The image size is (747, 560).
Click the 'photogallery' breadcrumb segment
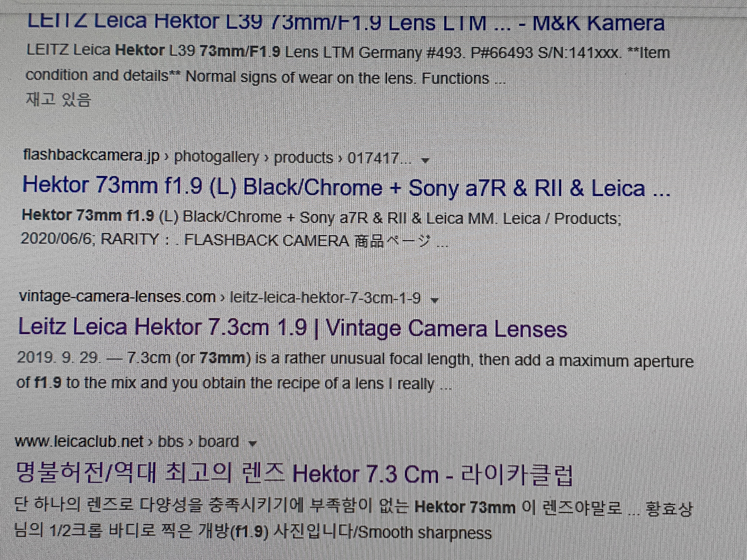tap(216, 157)
